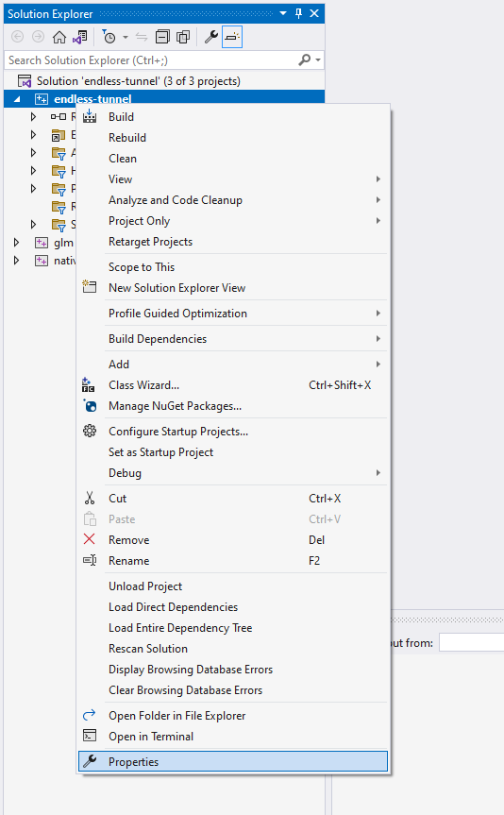Launch Class Wizard...
Image resolution: width=504 pixels, height=815 pixels.
click(x=233, y=385)
